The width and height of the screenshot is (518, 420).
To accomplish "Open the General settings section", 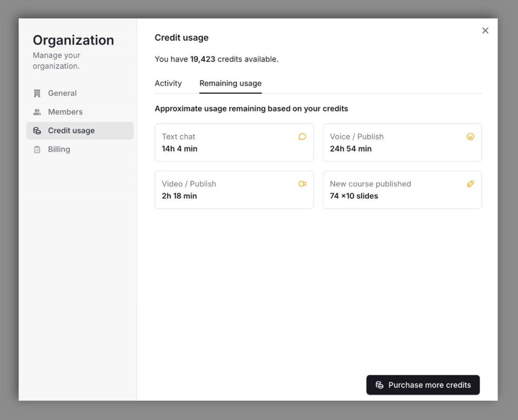I will [62, 93].
